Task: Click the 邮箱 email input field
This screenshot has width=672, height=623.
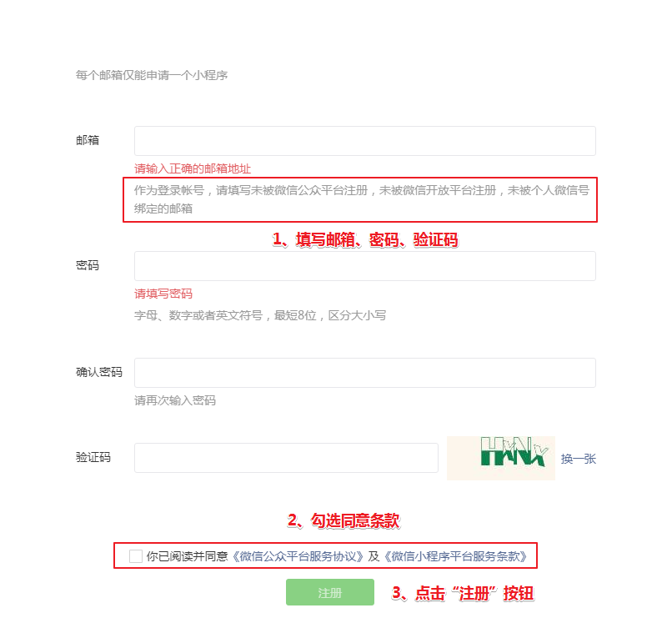Action: [364, 141]
